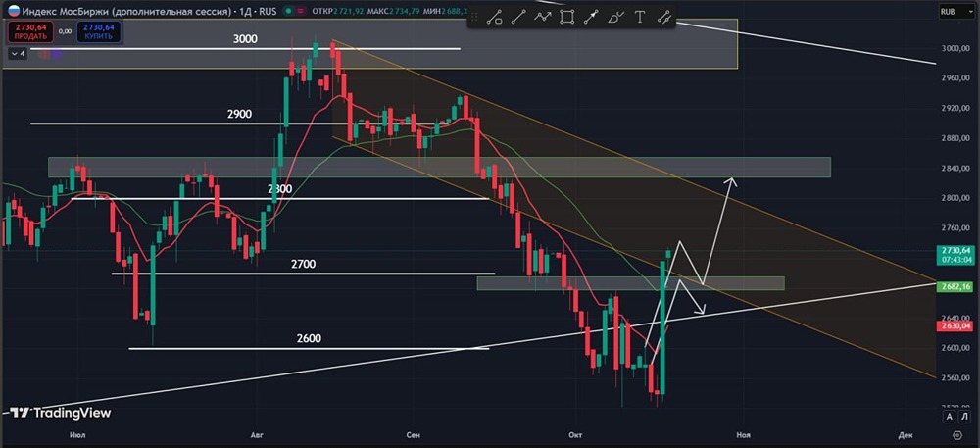Grab the drawing toolbar drag handle
Image resolution: width=980 pixels, height=448 pixels.
tap(475, 18)
